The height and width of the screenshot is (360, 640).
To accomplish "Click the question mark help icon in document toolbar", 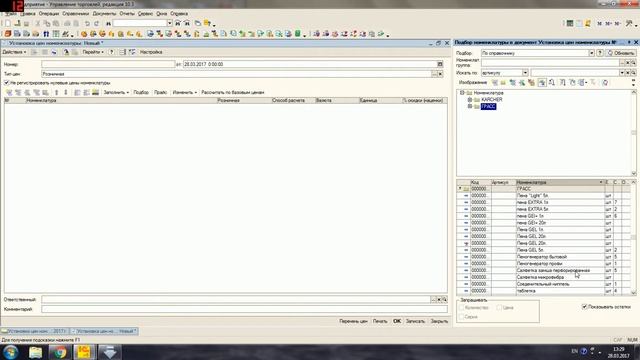I will coord(111,52).
